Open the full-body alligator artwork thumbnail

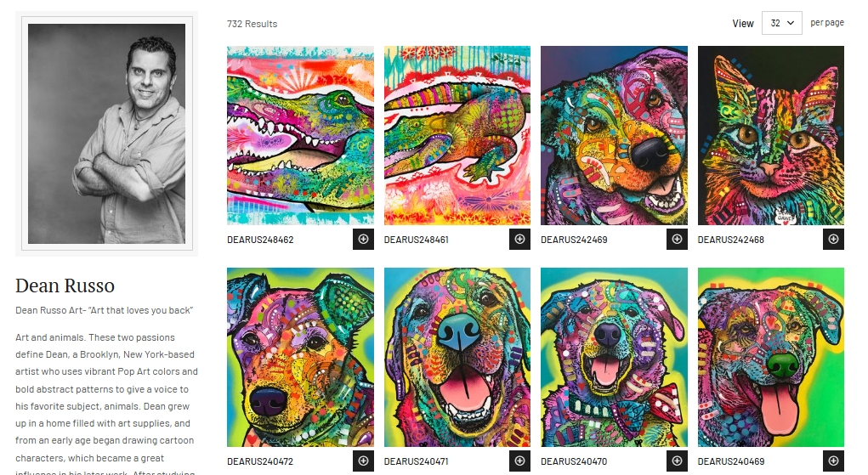(x=457, y=135)
